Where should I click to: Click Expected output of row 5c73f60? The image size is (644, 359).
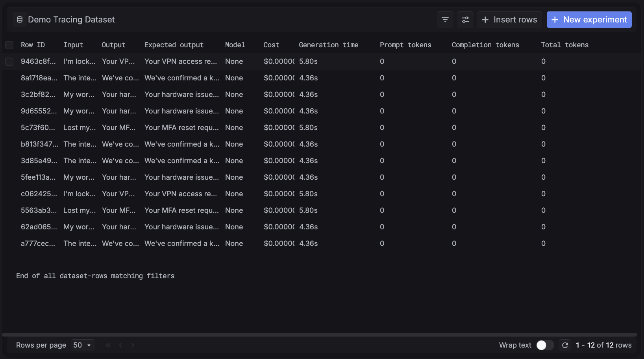point(181,128)
